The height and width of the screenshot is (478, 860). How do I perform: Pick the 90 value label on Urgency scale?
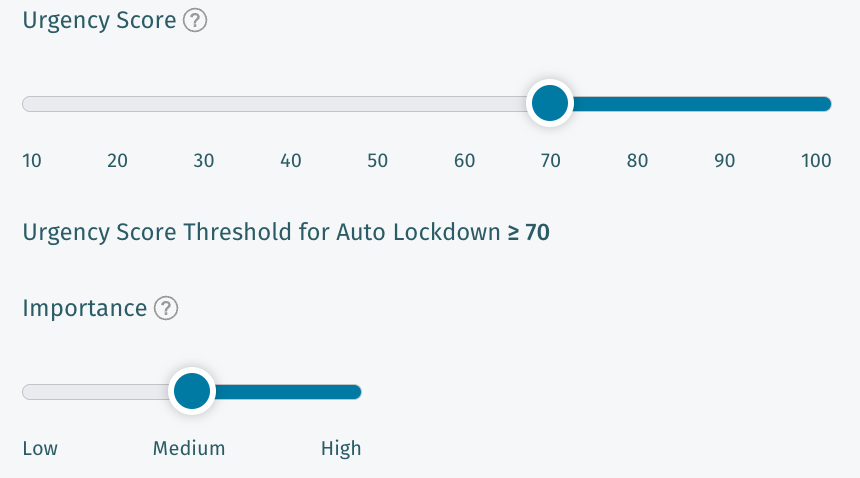pos(724,161)
